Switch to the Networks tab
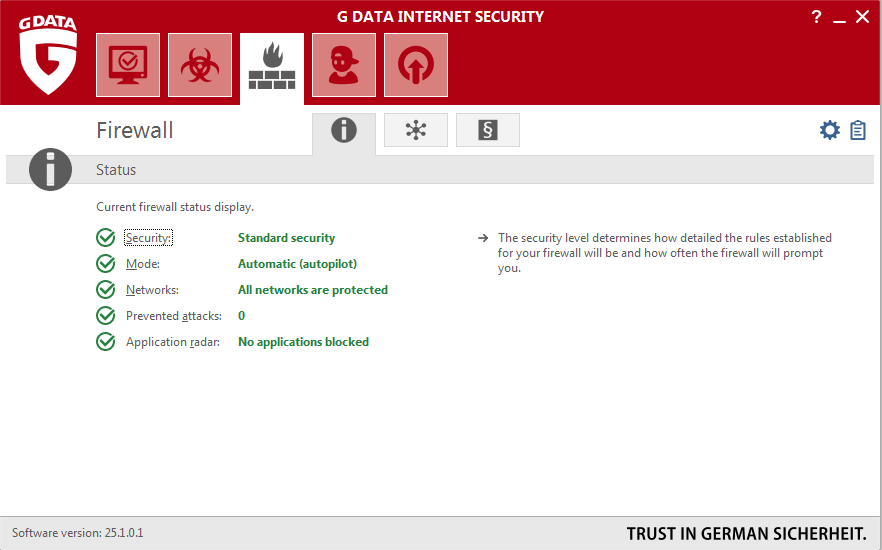This screenshot has width=882, height=550. 416,130
